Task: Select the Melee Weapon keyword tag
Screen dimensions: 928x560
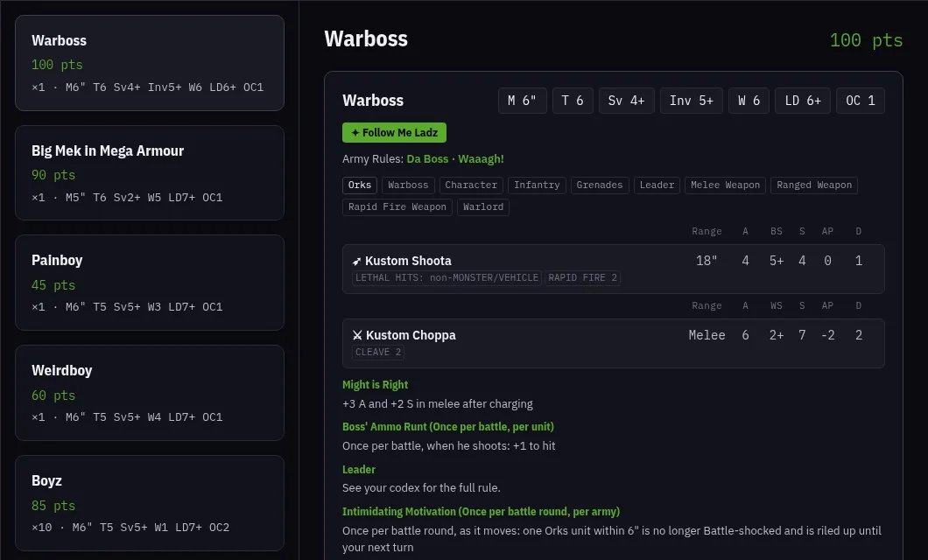Action: [x=725, y=185]
